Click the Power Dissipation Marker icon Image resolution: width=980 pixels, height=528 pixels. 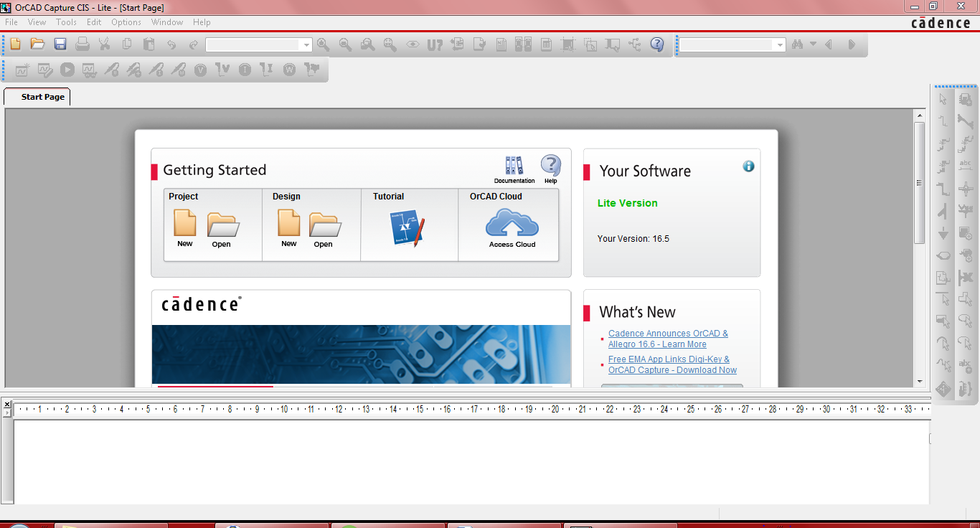178,70
